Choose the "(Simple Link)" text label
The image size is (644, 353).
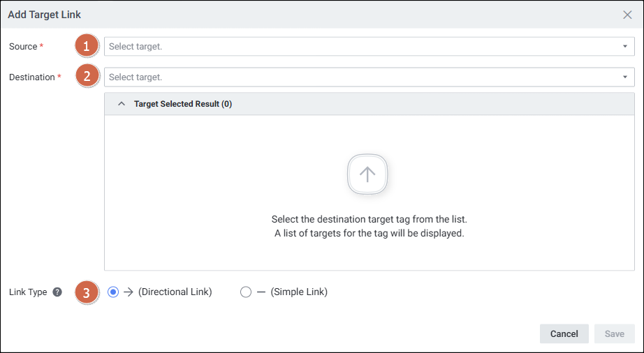(x=299, y=292)
